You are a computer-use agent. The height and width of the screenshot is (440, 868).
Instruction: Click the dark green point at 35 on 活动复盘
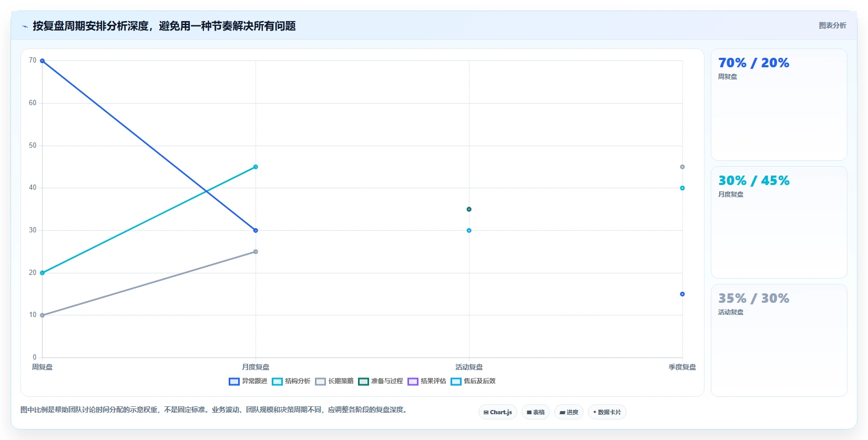point(469,209)
